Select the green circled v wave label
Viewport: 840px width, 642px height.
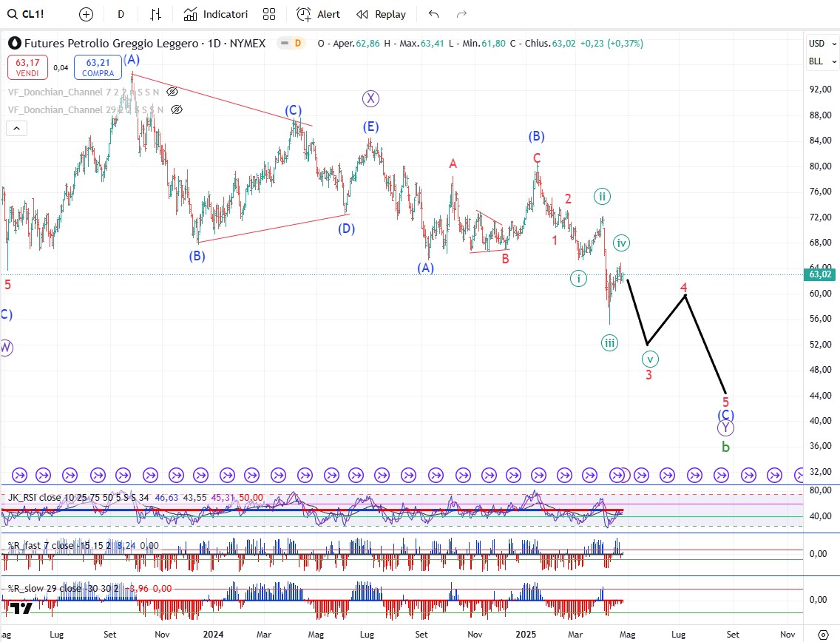click(650, 359)
